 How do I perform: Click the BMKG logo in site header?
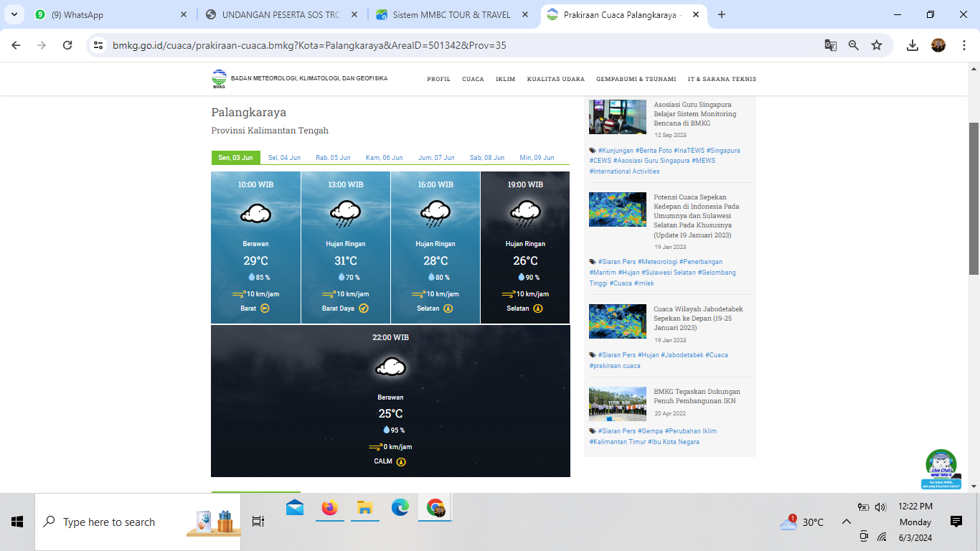click(x=219, y=79)
